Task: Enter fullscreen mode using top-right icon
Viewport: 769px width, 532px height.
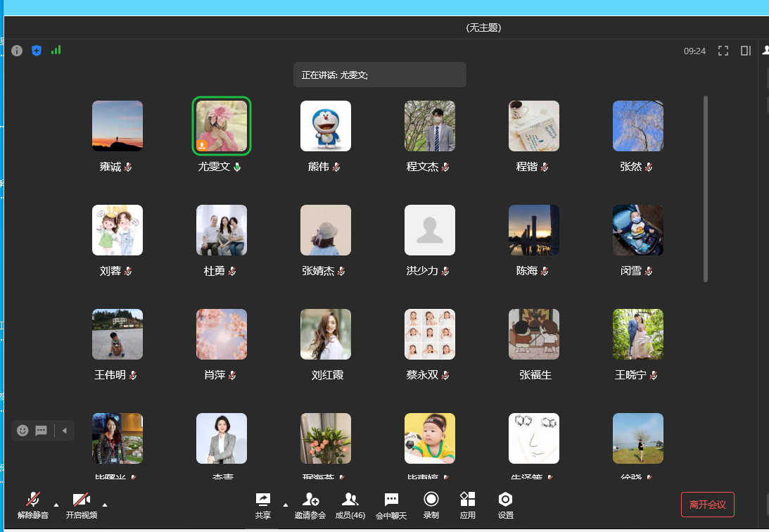Action: pyautogui.click(x=723, y=51)
